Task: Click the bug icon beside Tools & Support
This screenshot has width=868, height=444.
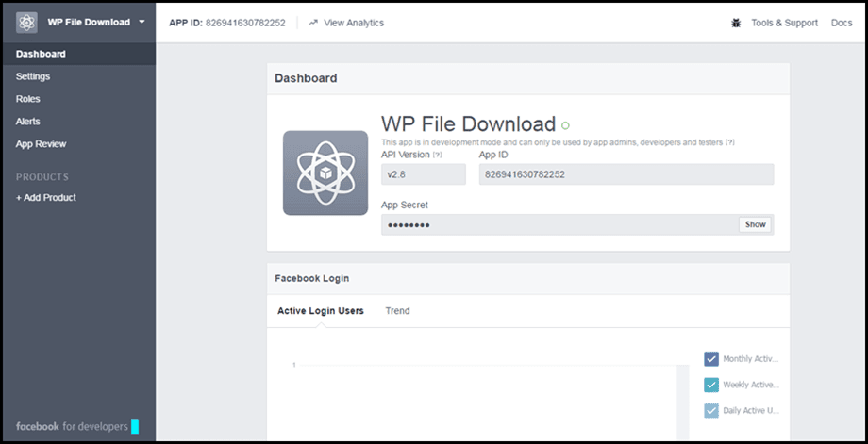Action: 736,23
